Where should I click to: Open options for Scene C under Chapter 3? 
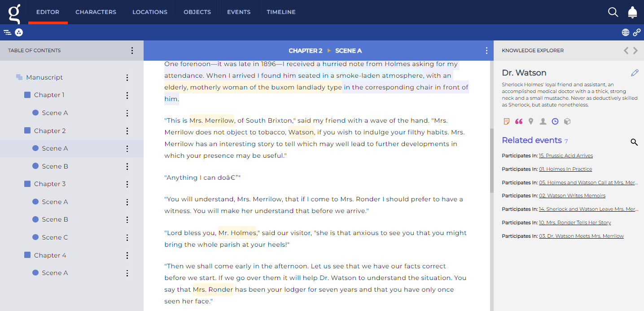point(127,238)
